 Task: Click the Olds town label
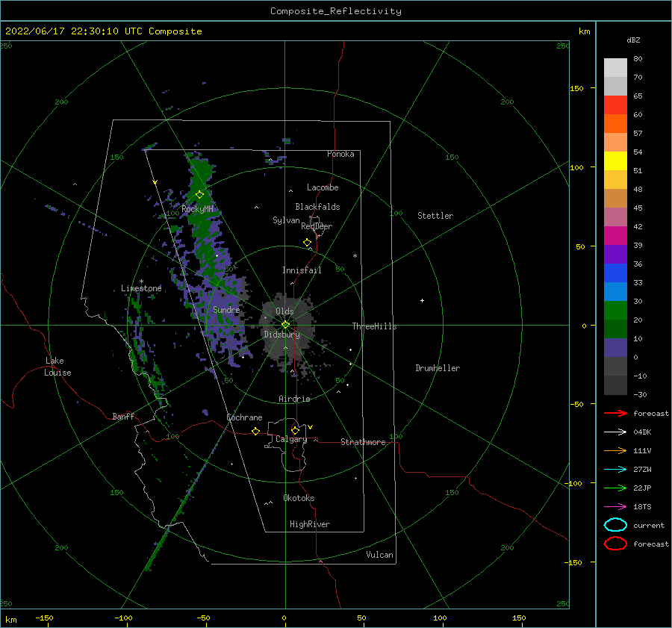tap(284, 311)
